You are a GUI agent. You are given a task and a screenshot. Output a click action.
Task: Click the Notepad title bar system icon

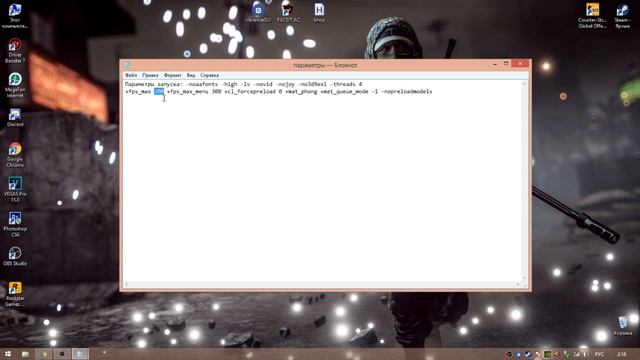(127, 64)
